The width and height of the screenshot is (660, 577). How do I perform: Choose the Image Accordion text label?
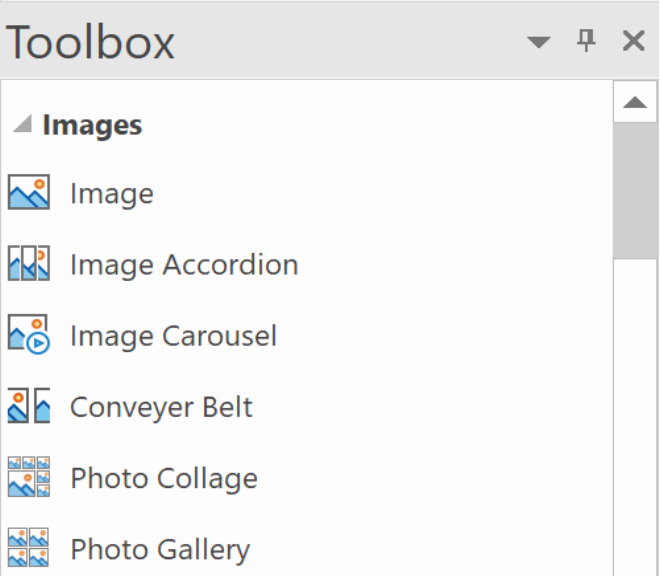184,265
